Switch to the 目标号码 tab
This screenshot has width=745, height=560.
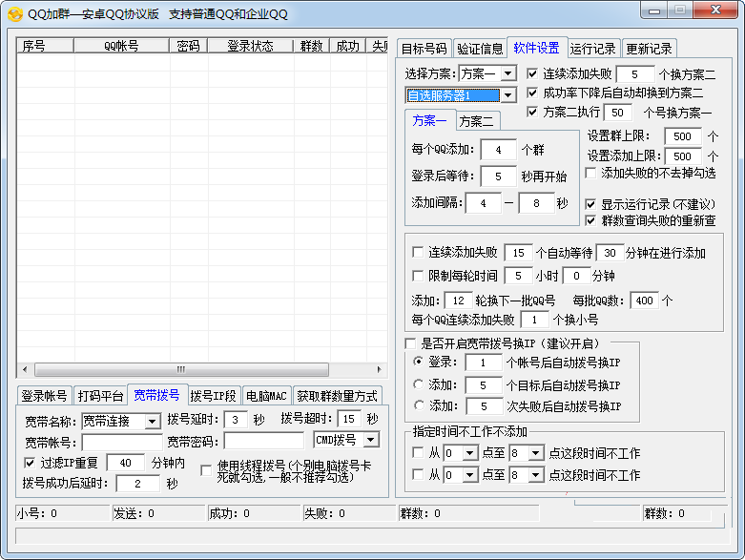(x=424, y=49)
